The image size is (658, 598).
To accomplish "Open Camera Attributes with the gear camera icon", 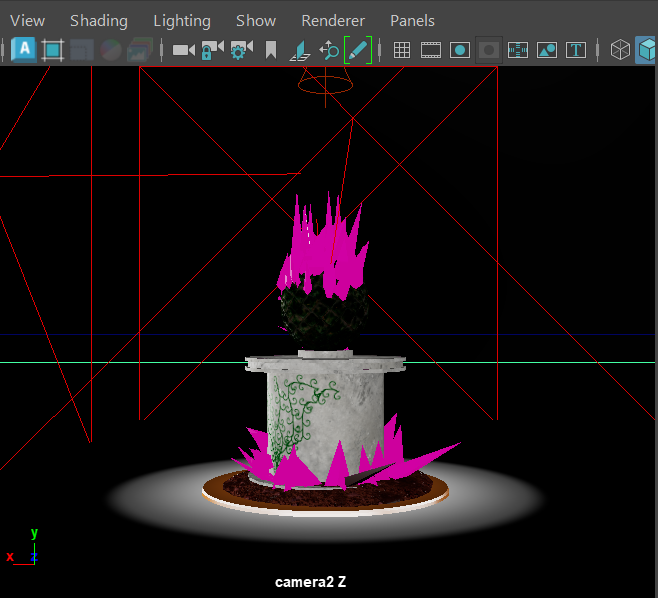I will [x=241, y=49].
